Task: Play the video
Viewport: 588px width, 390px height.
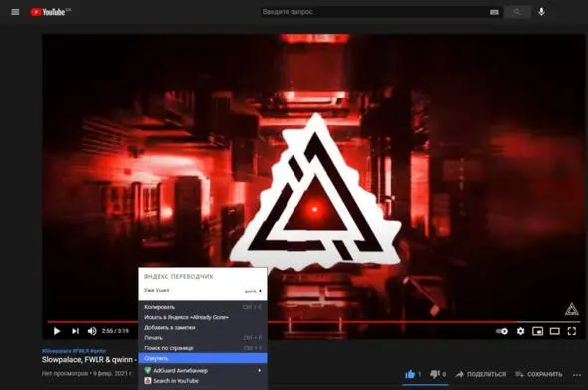Action: (x=57, y=331)
